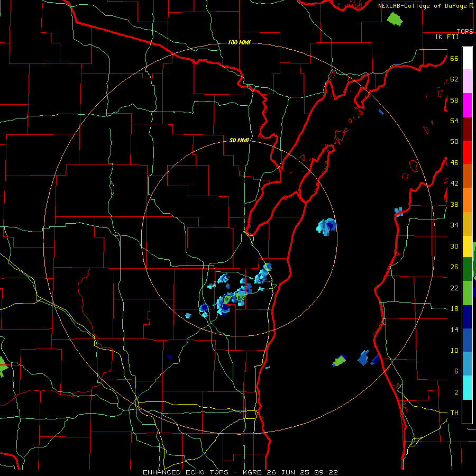Click the dark red legend swatch between 54 and 50

coord(467,130)
